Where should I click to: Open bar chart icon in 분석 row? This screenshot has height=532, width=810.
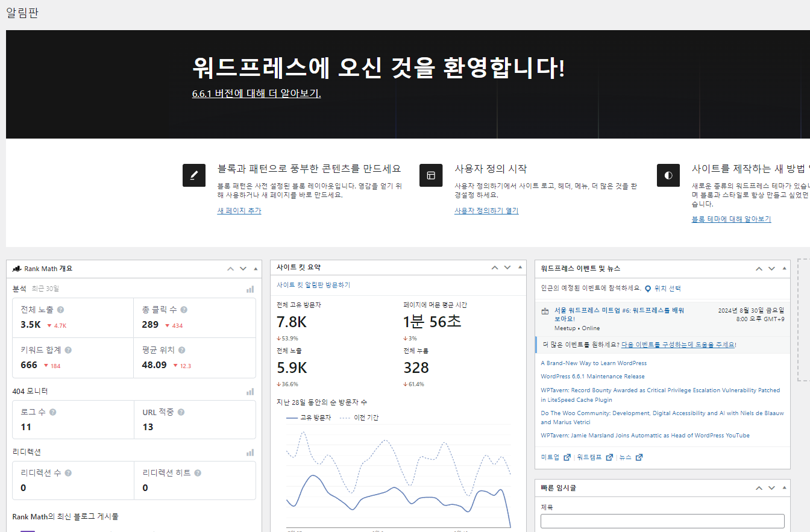tap(250, 289)
